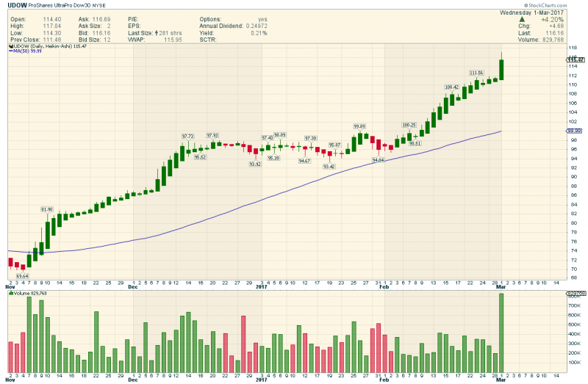Click the 99.99 moving average tag on axis
This screenshot has height=384, width=588.
[x=574, y=131]
